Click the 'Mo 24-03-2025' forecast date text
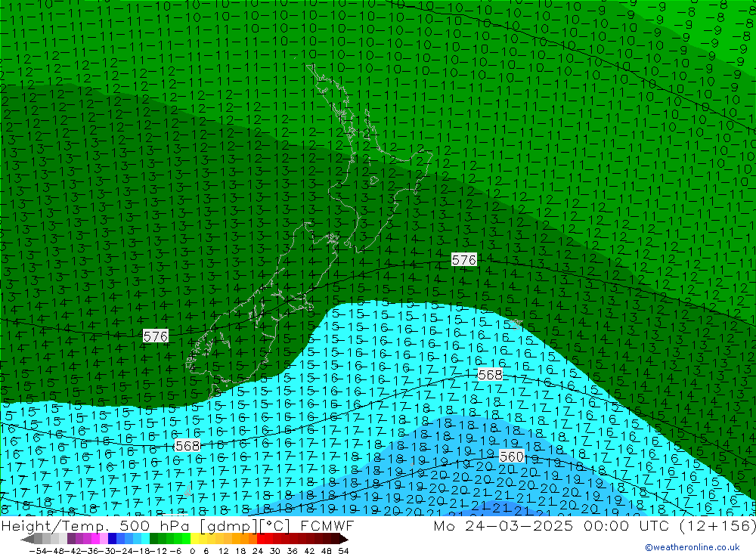The image size is (756, 554). [x=503, y=525]
